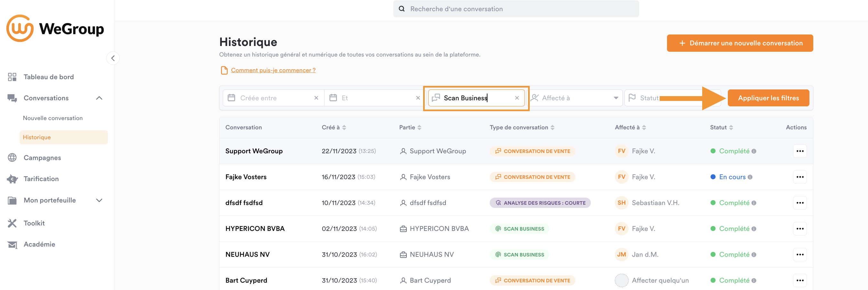
Task: Open actions menu for Support WeGroup row
Action: [800, 151]
